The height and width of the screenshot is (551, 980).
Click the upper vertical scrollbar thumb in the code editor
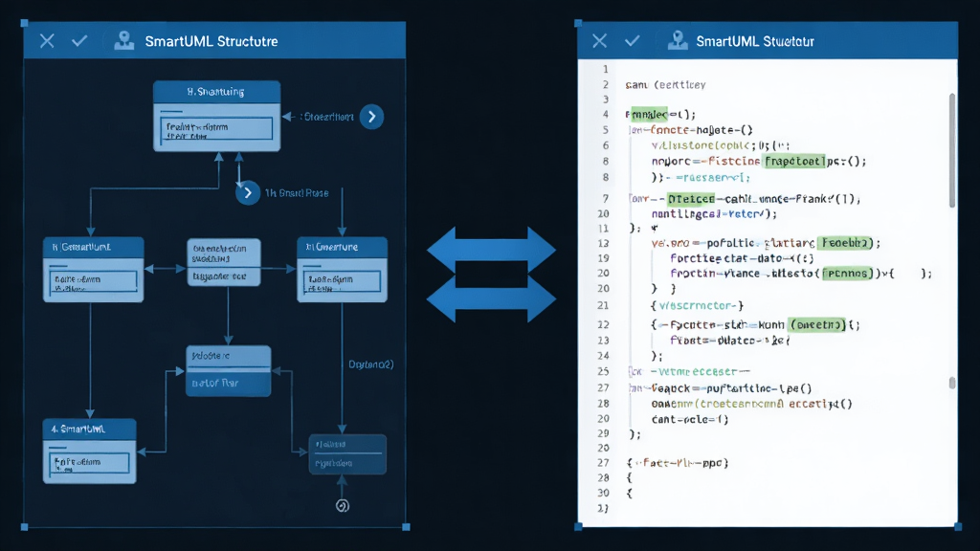click(x=952, y=150)
